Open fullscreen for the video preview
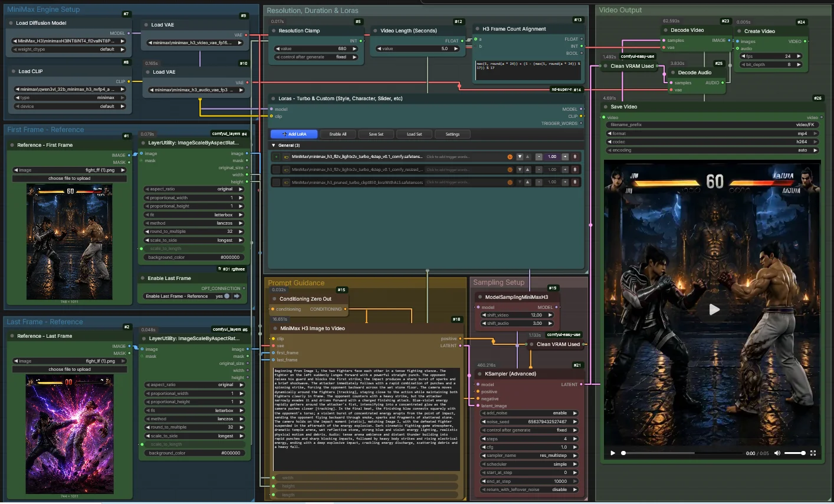Image resolution: width=834 pixels, height=504 pixels. tap(813, 453)
